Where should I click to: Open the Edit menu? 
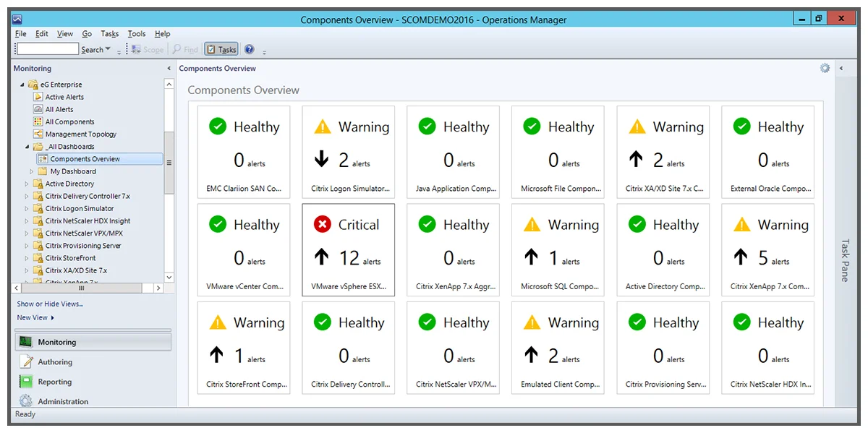coord(42,34)
